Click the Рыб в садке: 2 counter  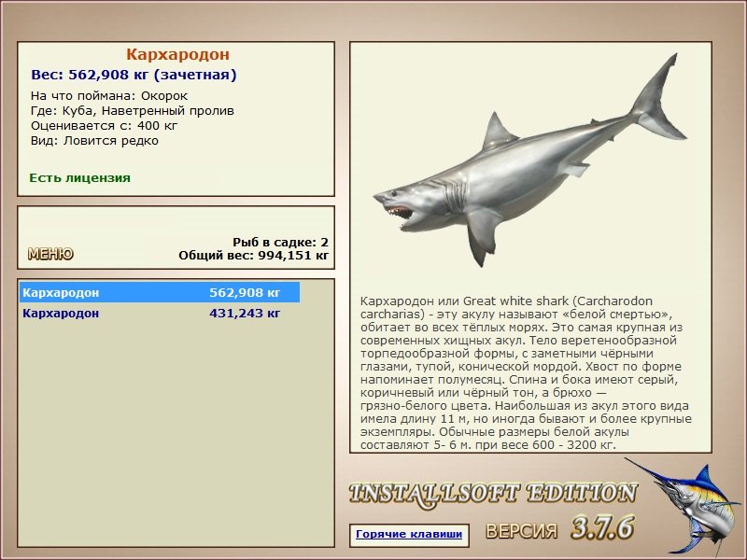point(281,243)
